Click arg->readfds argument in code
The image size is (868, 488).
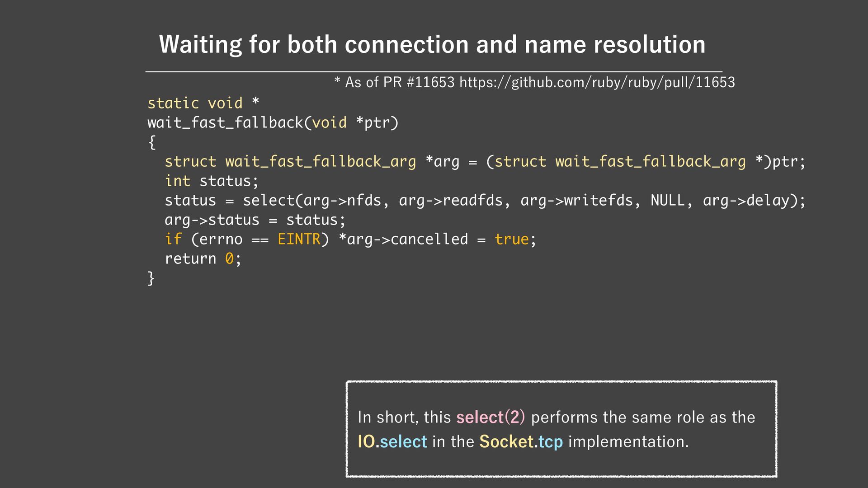450,201
